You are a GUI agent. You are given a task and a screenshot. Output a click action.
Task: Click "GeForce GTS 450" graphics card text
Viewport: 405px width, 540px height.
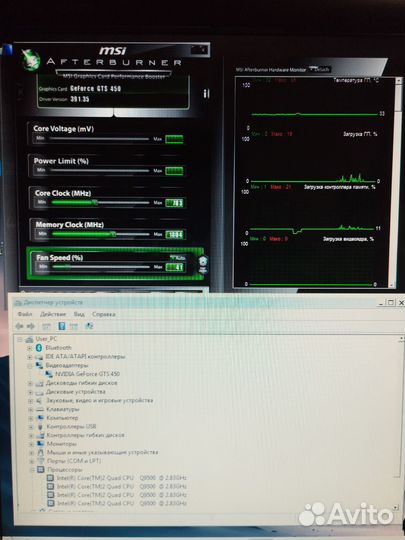[95, 89]
